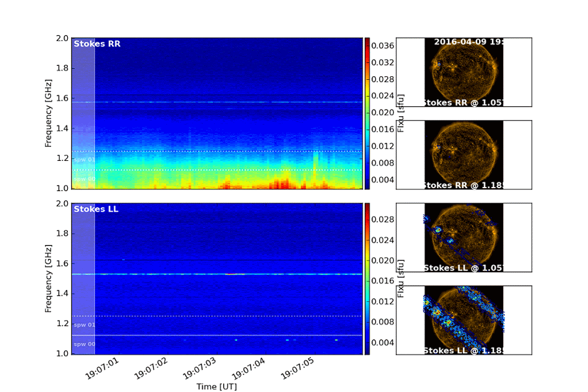Click the 'Stokes RR' spectrogram title
The height and width of the screenshot is (392, 588).
coord(97,44)
